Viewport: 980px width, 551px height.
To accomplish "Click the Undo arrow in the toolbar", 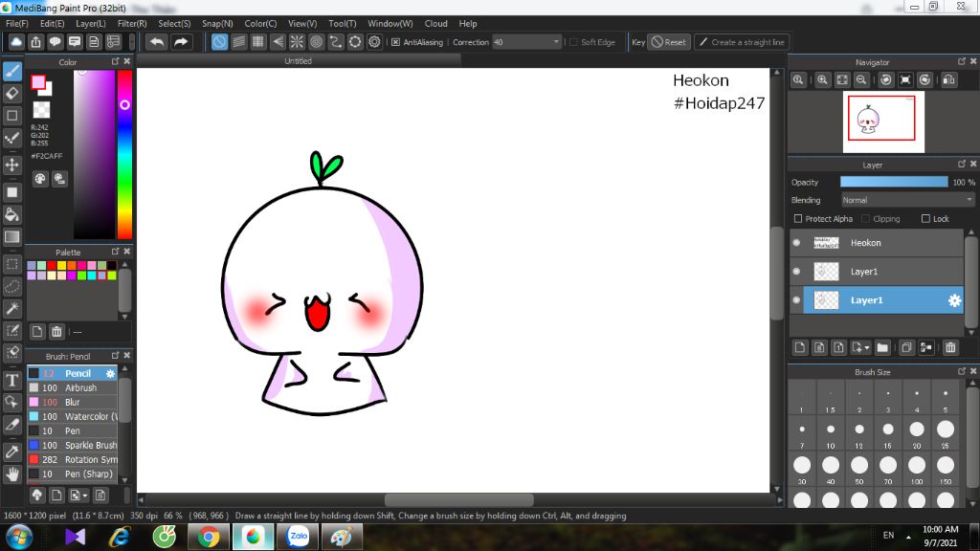I will [157, 42].
